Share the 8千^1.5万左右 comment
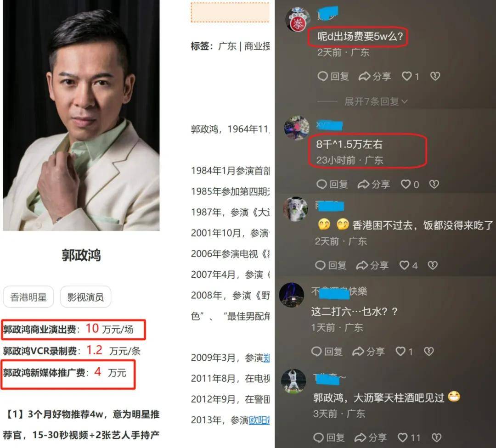This screenshot has width=496, height=448. point(373,185)
